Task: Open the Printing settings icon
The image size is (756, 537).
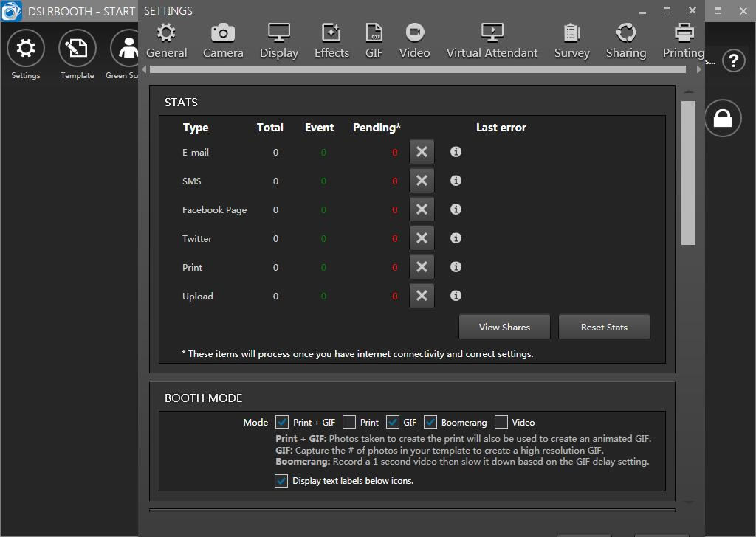Action: pos(682,38)
